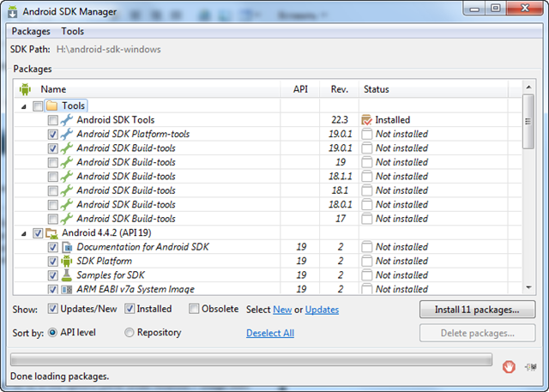Click the Android 4.4.2 (API 19) folder icon
549x392 pixels.
tap(51, 233)
